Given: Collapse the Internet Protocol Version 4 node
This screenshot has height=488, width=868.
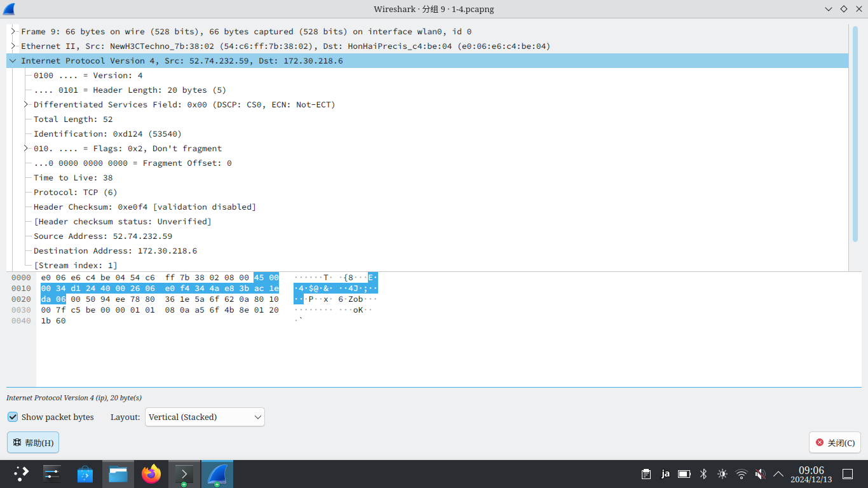Looking at the screenshot, I should [x=13, y=61].
